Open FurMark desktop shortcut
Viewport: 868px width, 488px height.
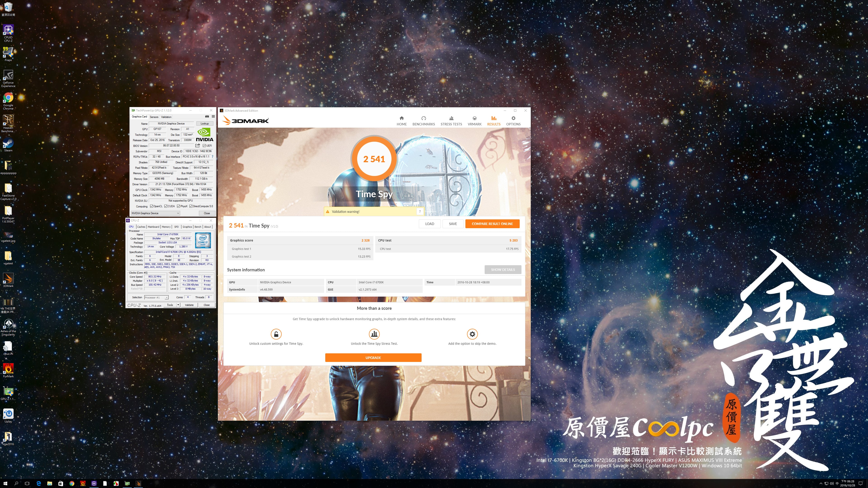tap(8, 371)
